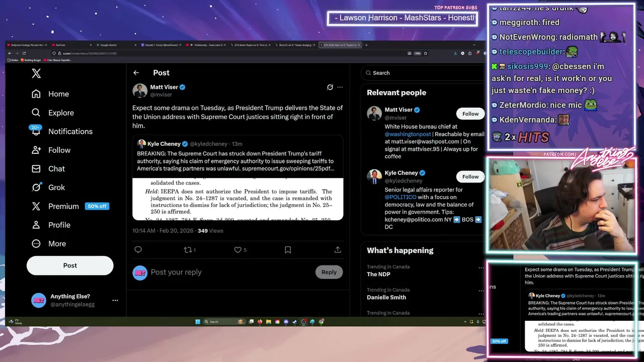Open options for Danielle Smith trend
The image size is (644, 362).
point(481,291)
